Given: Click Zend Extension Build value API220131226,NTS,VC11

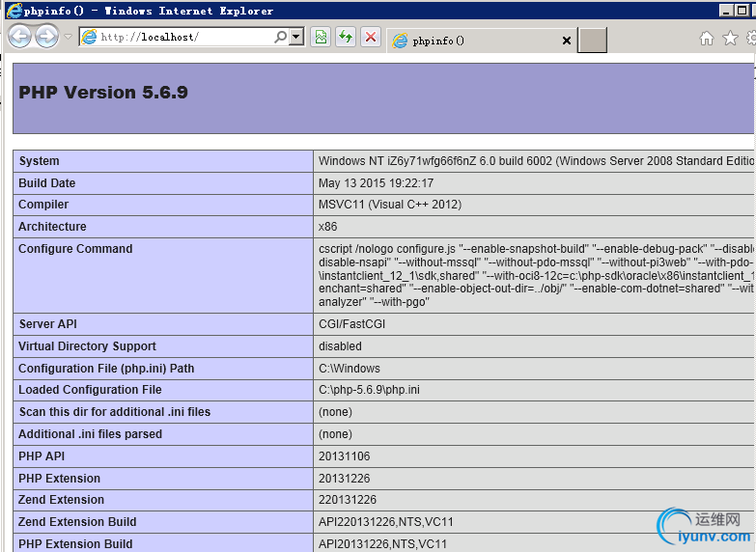Looking at the screenshot, I should point(385,522).
